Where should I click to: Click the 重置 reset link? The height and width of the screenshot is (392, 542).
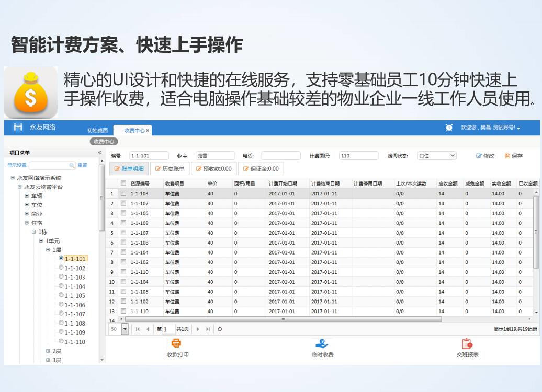click(83, 165)
